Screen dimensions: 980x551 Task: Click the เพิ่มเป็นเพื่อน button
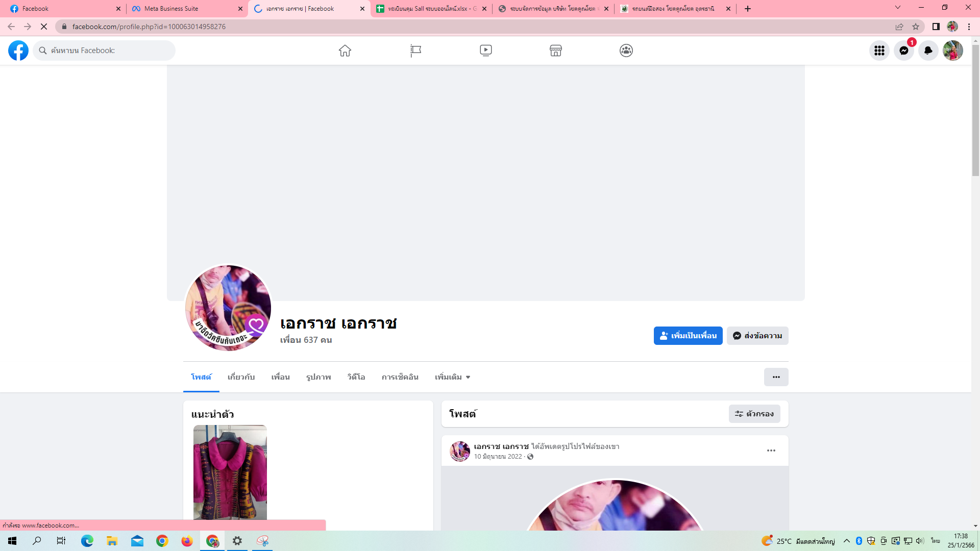(688, 336)
